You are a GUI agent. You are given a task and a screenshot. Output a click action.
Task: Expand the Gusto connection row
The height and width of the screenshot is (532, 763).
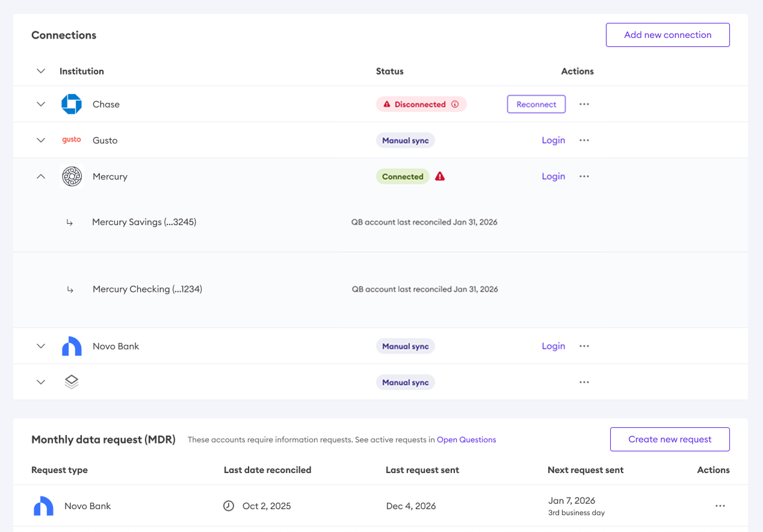[41, 140]
